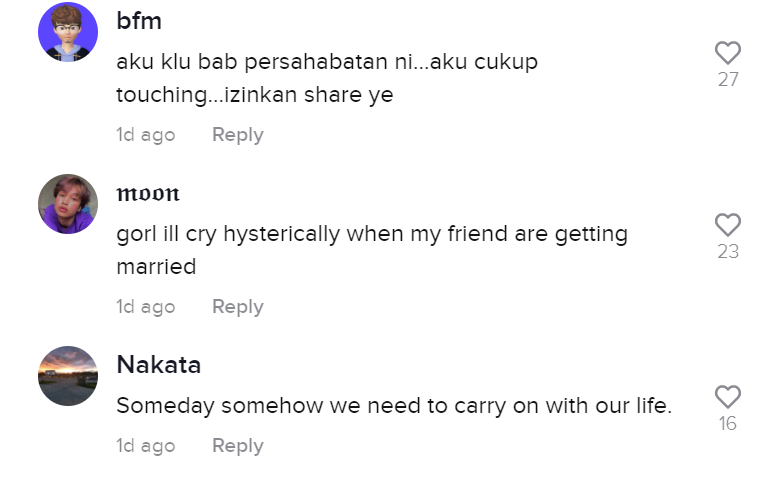Like bfm's comment with the heart
The width and height of the screenshot is (784, 481).
(728, 53)
